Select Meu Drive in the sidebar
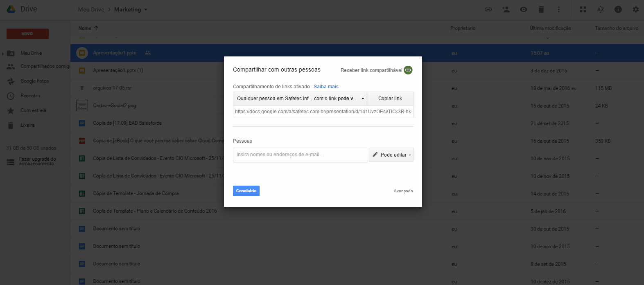 click(x=31, y=53)
